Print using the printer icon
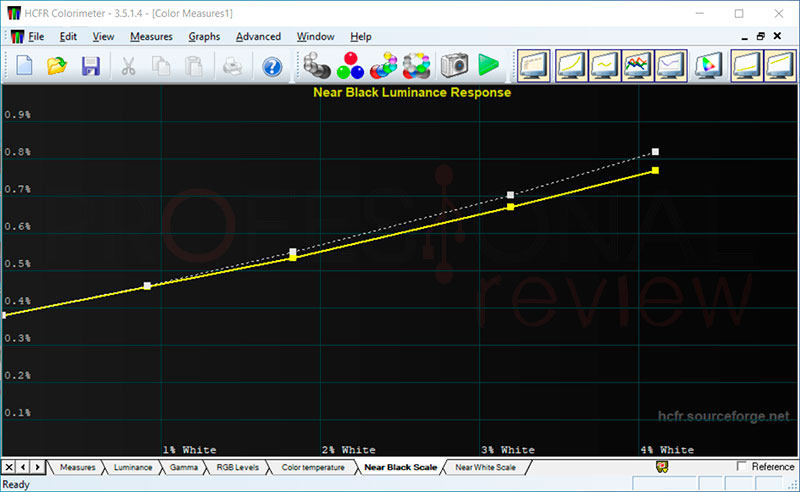Image resolution: width=800 pixels, height=492 pixels. [x=233, y=66]
